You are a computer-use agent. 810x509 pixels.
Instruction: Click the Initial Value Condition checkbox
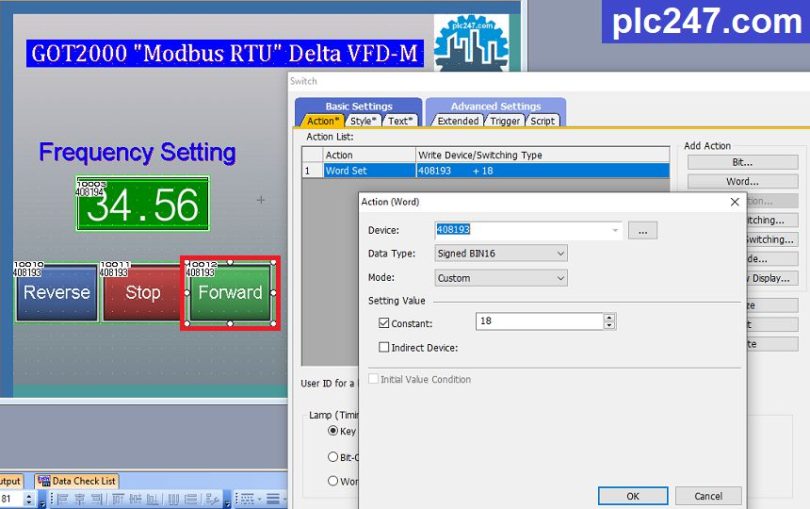point(373,379)
